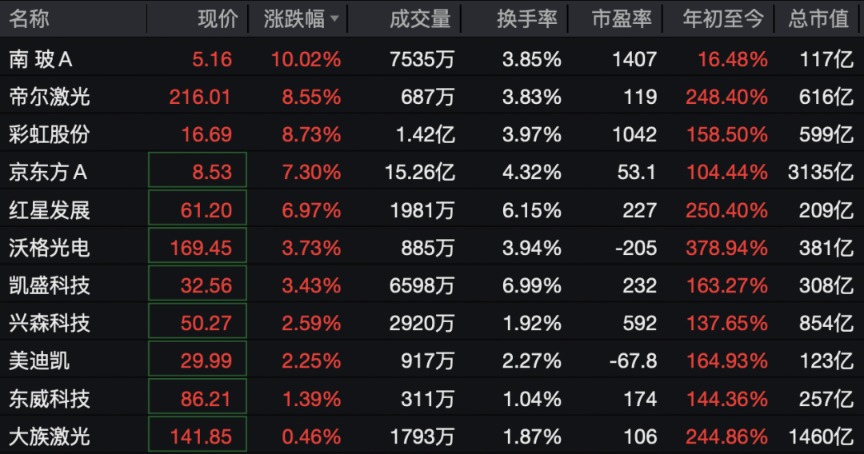
Task: Select the 成交量 column header
Action: tap(420, 19)
